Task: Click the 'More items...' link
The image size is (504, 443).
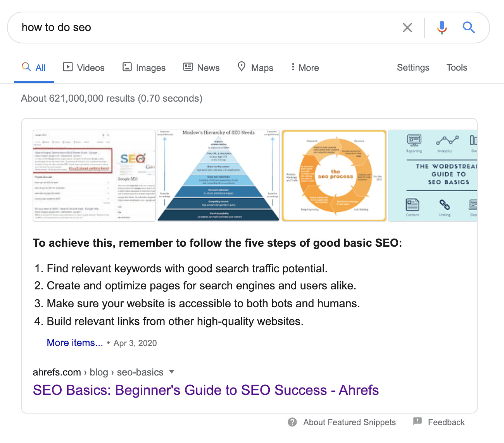Action: 75,343
